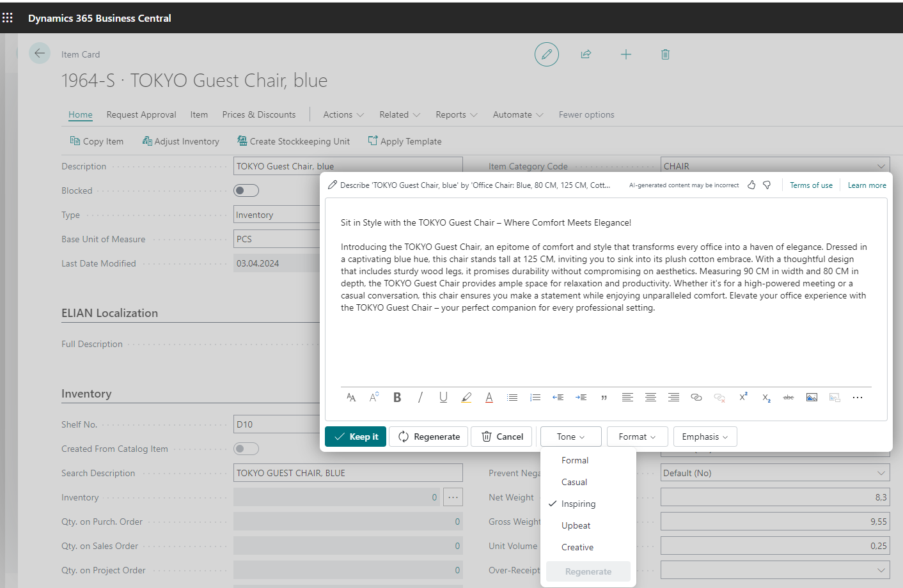The width and height of the screenshot is (903, 588).
Task: Open more editor options ellipsis
Action: pyautogui.click(x=858, y=398)
